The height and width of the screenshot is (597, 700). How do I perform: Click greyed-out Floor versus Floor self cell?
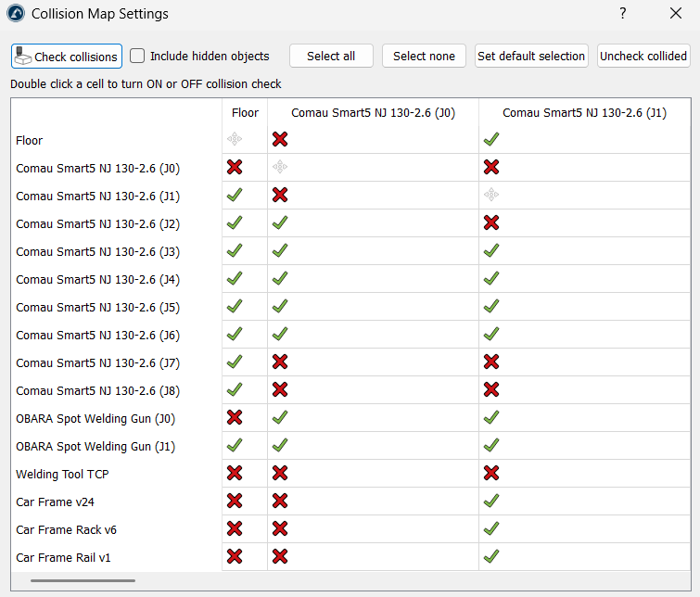click(x=235, y=139)
